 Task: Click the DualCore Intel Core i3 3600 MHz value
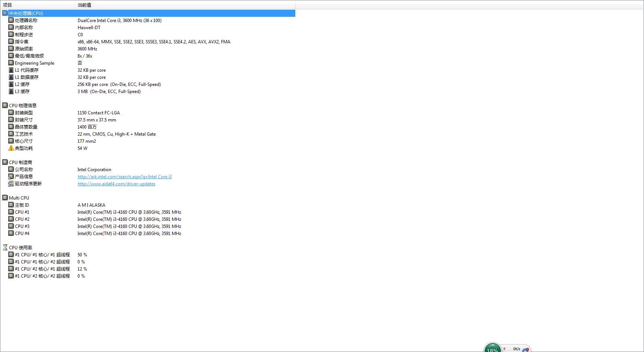point(119,21)
